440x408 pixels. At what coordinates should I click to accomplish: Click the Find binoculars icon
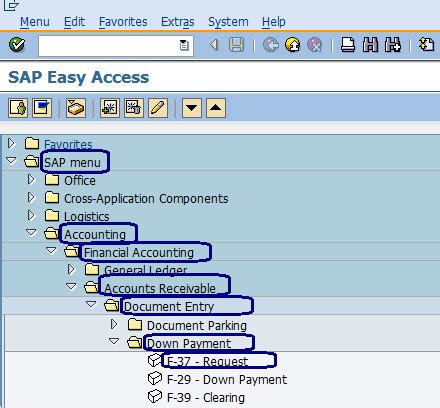pyautogui.click(x=370, y=45)
